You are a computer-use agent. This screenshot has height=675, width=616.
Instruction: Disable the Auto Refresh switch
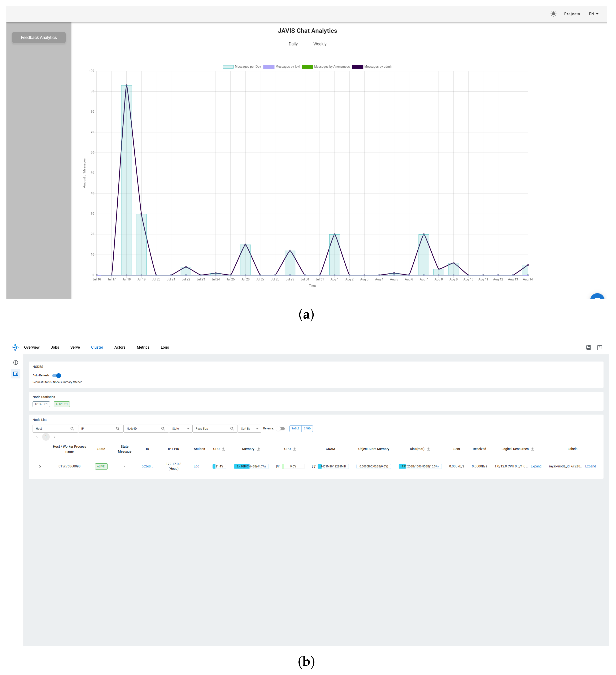pos(57,375)
